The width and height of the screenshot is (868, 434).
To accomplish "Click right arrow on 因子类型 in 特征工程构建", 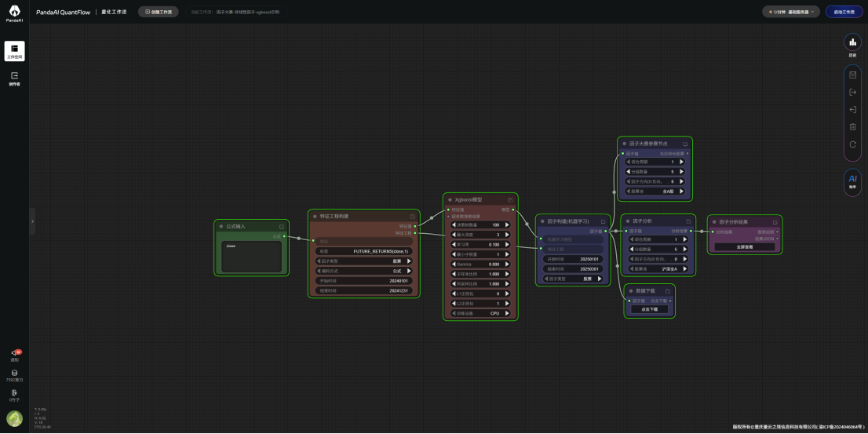I will click(410, 261).
